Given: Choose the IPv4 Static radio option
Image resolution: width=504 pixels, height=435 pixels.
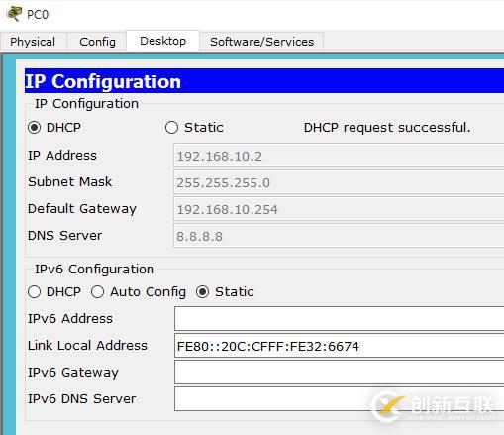Looking at the screenshot, I should pyautogui.click(x=171, y=128).
